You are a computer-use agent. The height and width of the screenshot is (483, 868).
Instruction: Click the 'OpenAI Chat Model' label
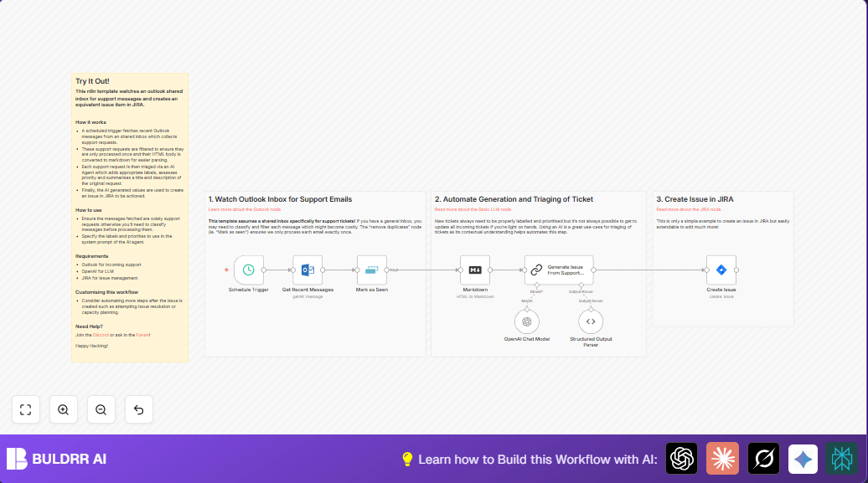point(527,339)
